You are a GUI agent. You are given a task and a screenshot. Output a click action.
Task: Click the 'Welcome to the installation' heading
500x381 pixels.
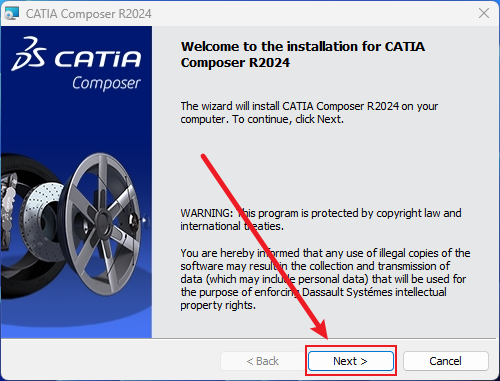(x=303, y=54)
